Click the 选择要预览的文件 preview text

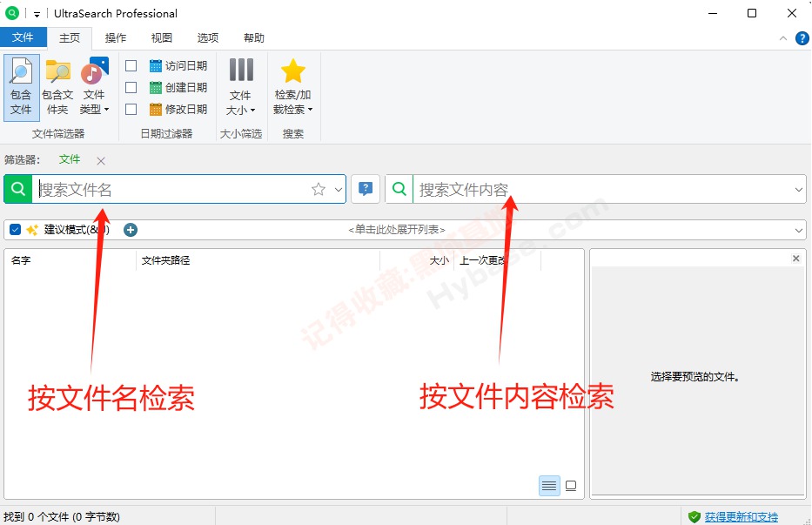point(695,377)
